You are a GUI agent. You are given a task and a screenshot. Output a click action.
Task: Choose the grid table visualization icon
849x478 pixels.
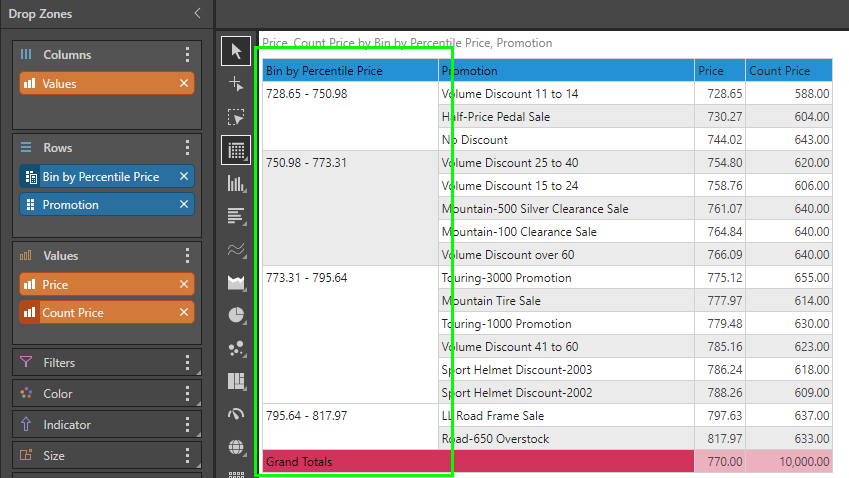[x=236, y=150]
